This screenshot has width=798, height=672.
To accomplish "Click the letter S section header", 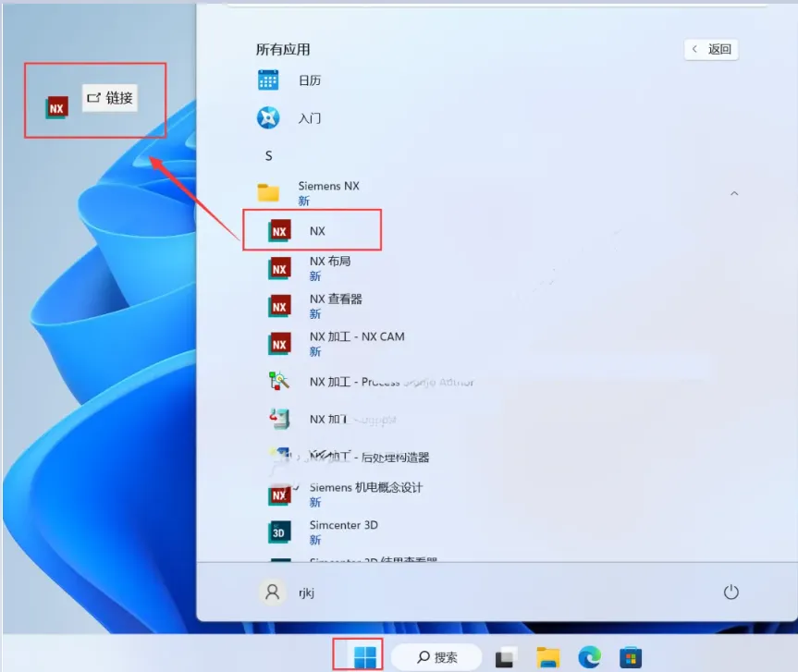I will [x=269, y=156].
